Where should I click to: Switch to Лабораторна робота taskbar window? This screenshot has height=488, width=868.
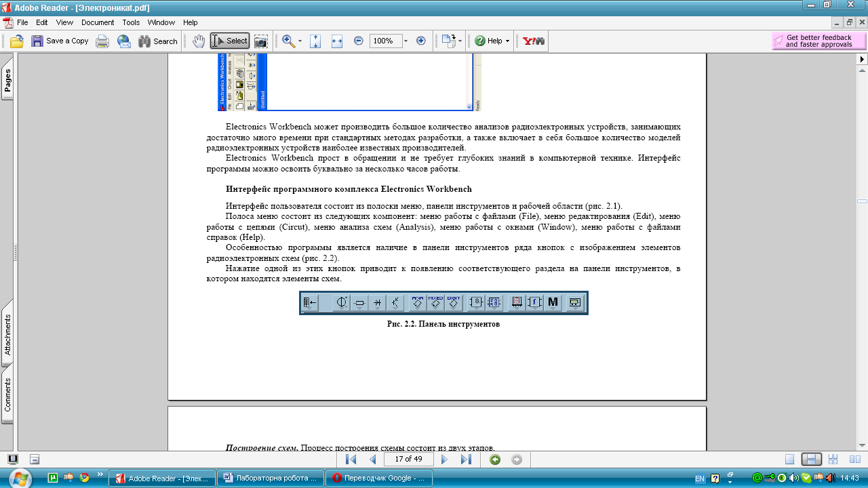click(271, 478)
